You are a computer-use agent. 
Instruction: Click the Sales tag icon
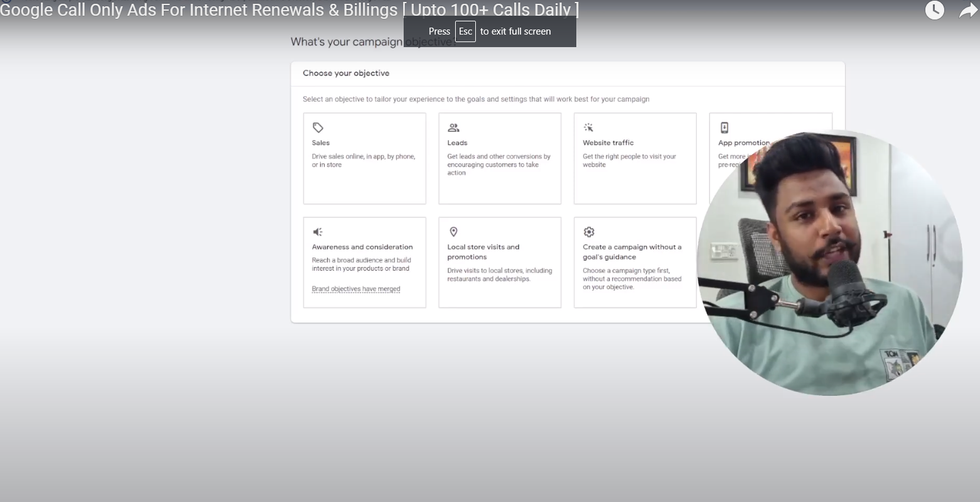pyautogui.click(x=318, y=128)
